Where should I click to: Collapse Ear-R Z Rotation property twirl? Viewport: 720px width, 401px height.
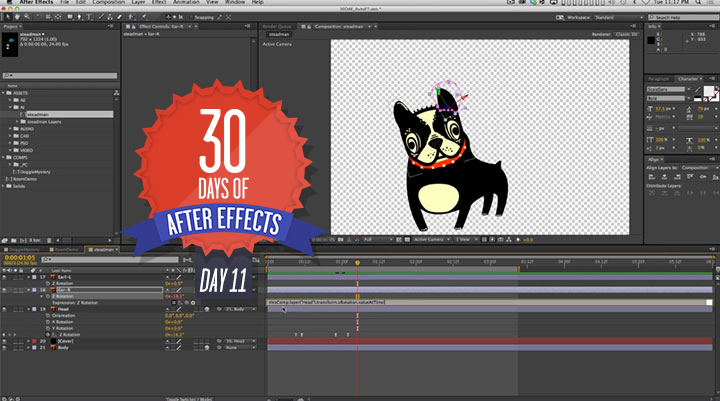42,296
